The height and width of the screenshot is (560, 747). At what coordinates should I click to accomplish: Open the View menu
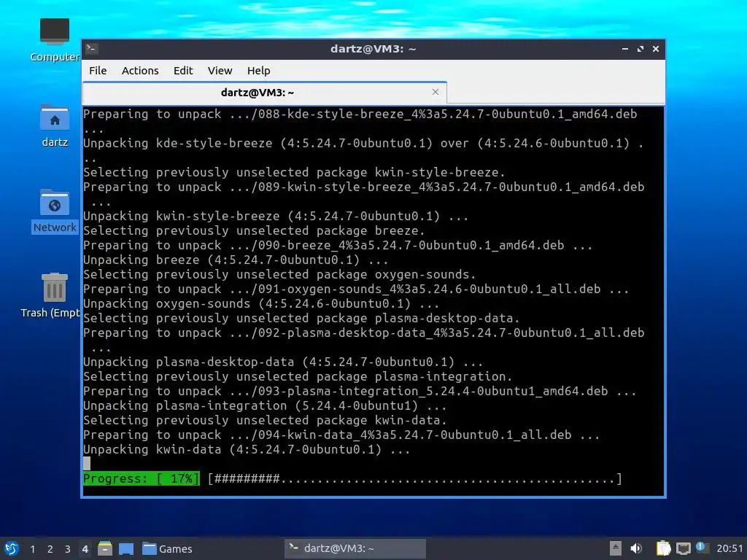click(x=220, y=71)
